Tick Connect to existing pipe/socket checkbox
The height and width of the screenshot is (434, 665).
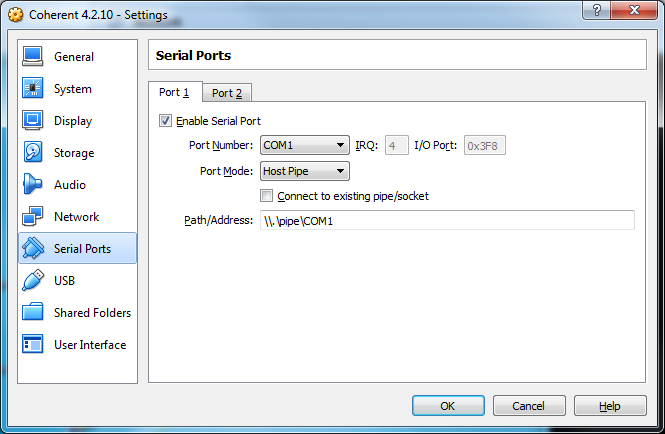[266, 196]
